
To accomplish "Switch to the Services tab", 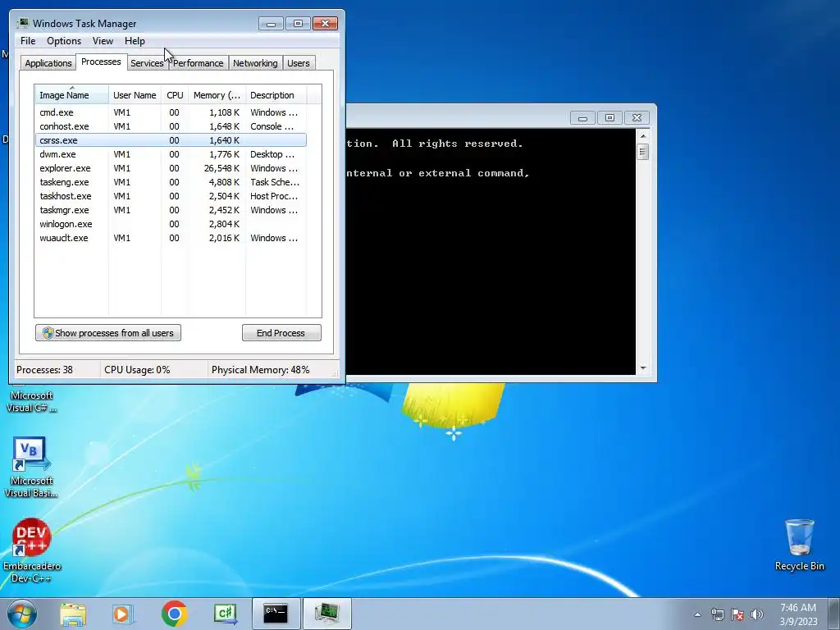I will pos(148,63).
